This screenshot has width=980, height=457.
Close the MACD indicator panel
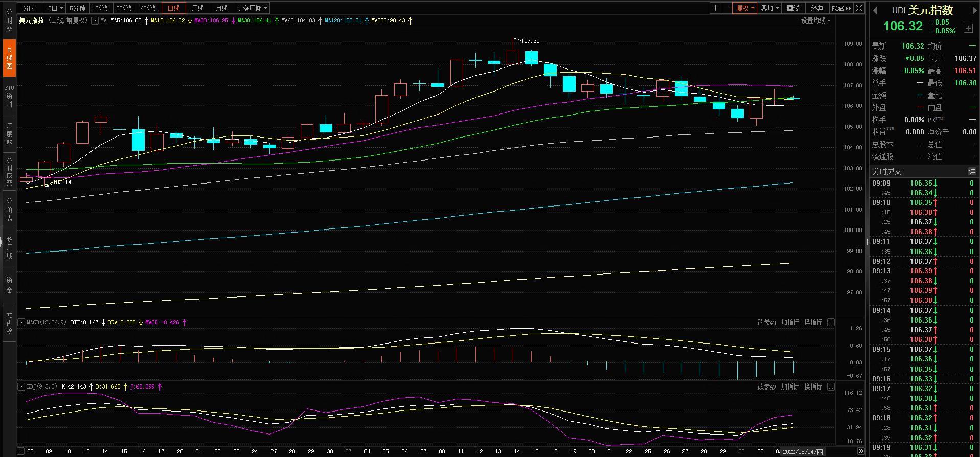click(831, 323)
